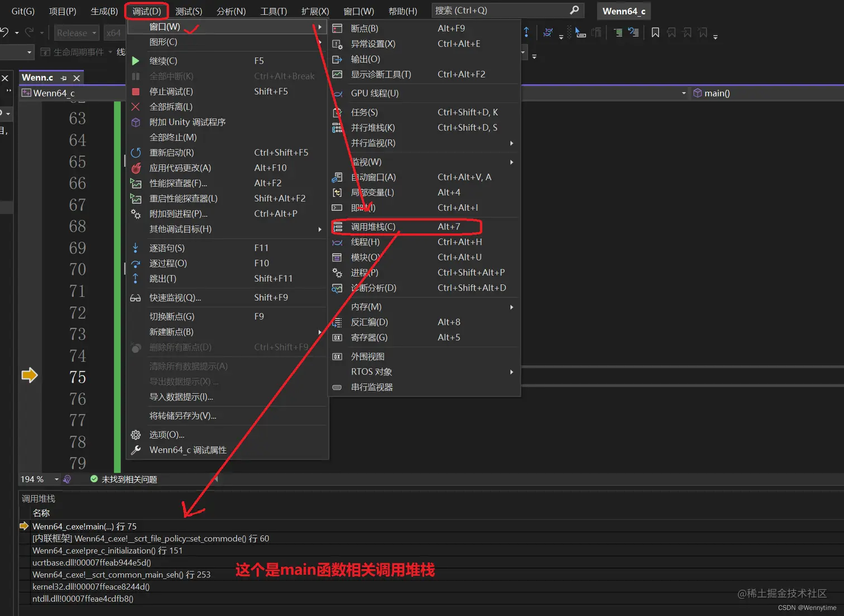The width and height of the screenshot is (844, 616).
Task: Select call stack row kernel32.dll!00007ffeace8244d()
Action: tap(431, 587)
